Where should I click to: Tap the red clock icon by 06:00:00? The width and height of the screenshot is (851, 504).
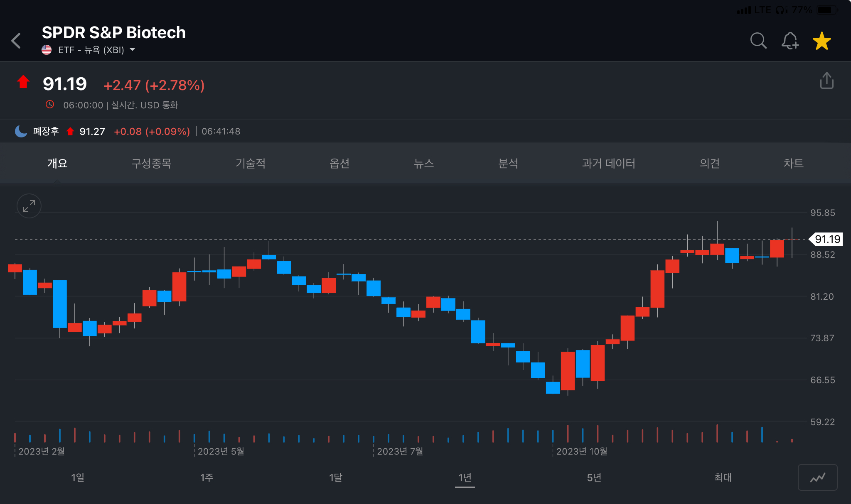pos(50,104)
